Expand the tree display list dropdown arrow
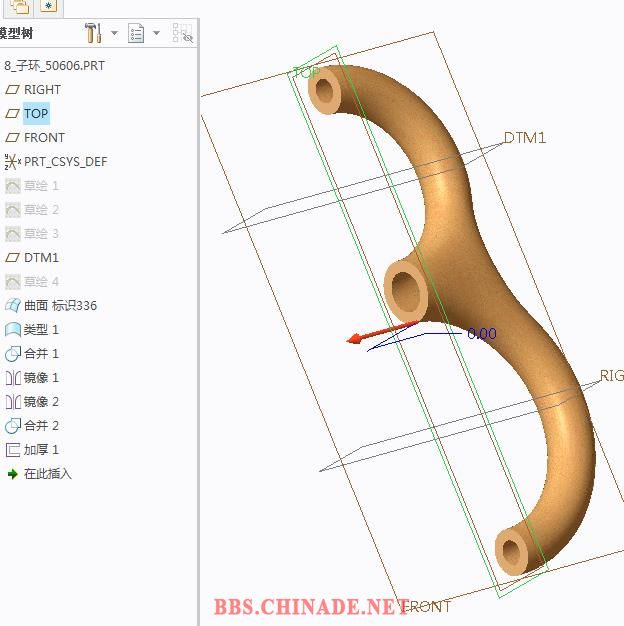Screen dimensions: 624x626 [156, 34]
